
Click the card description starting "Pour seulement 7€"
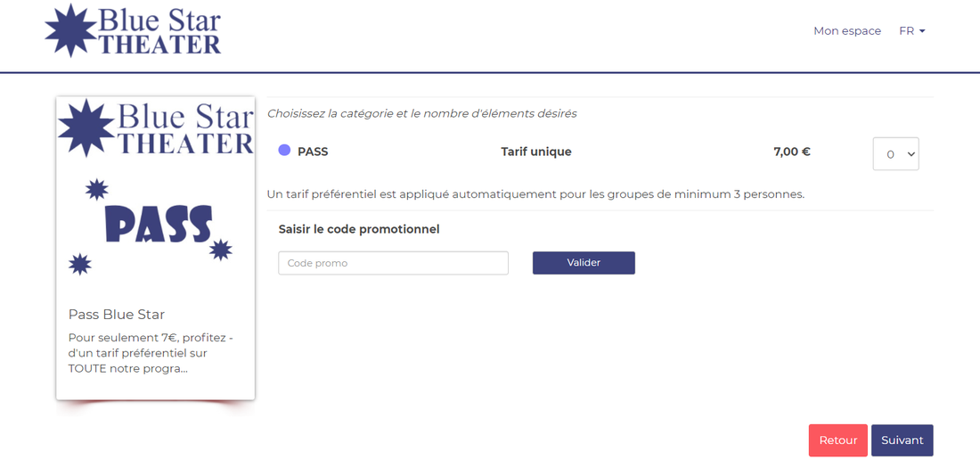(151, 353)
